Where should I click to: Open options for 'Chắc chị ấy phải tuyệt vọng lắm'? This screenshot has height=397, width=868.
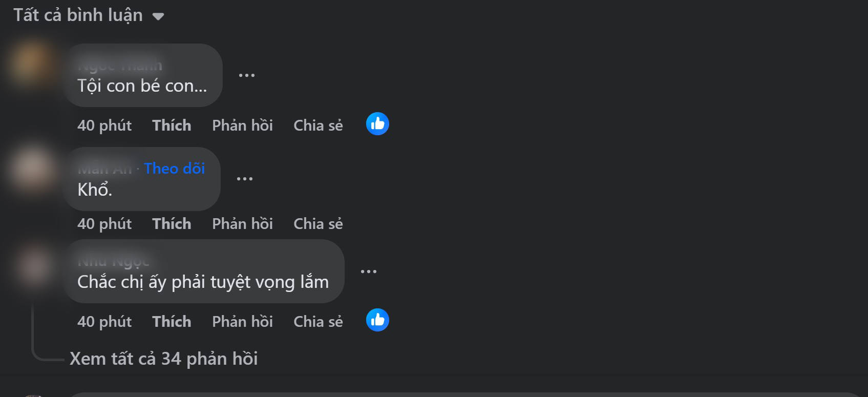[368, 271]
